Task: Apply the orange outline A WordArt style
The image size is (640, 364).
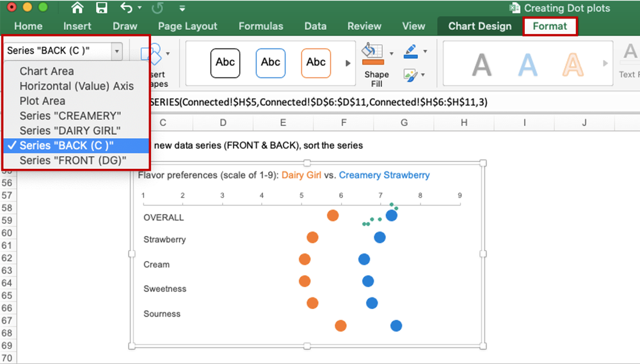Action: [573, 65]
